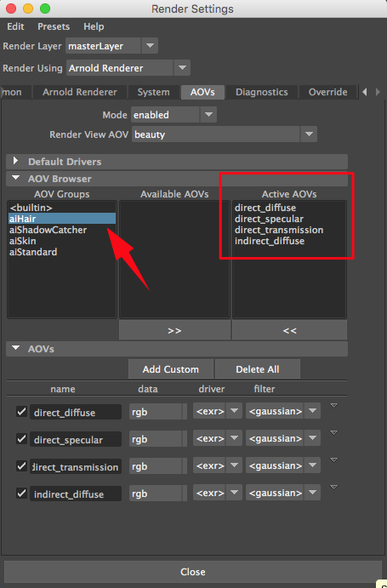Click the Add Custom button
This screenshot has width=387, height=588.
[171, 369]
